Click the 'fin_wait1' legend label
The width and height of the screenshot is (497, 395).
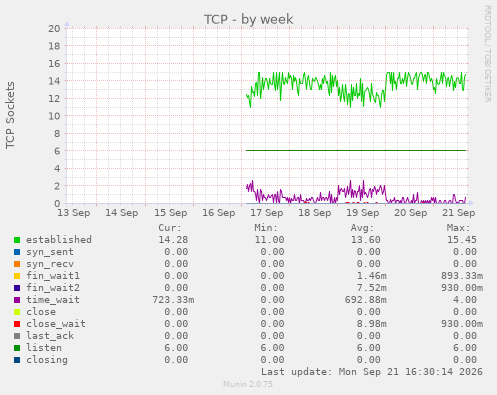(x=53, y=276)
